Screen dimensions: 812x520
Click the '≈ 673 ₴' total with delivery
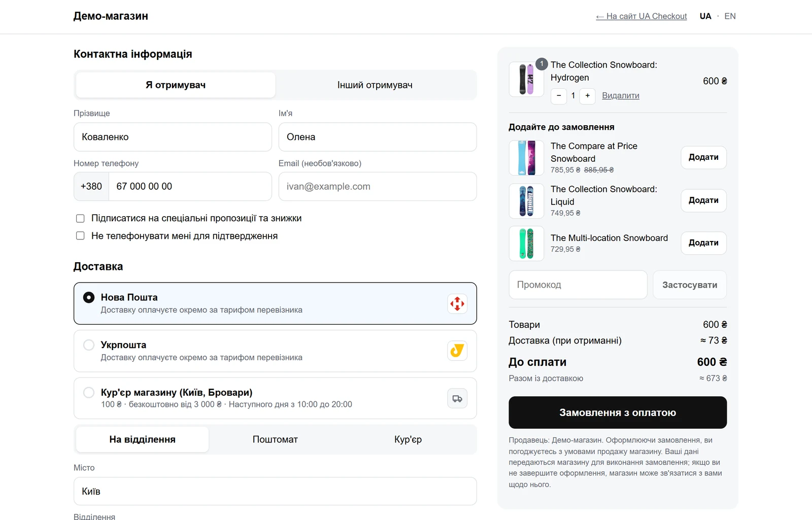click(x=713, y=378)
